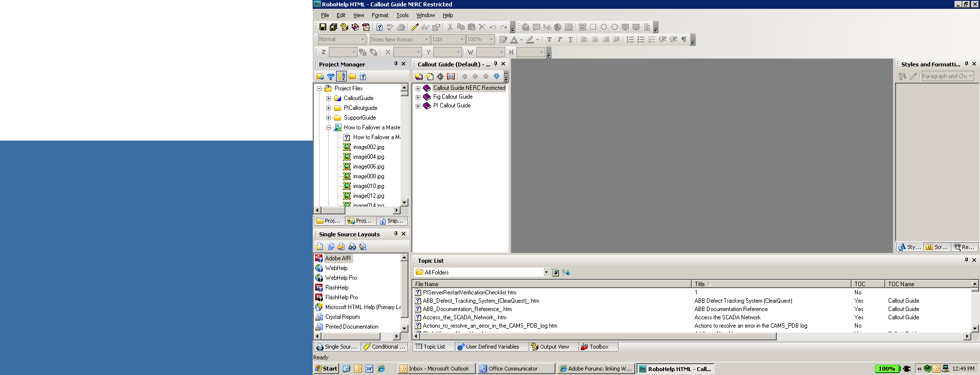Click the Project Manager vertical scrollbar down arrow
This screenshot has width=980, height=375.
click(x=404, y=203)
